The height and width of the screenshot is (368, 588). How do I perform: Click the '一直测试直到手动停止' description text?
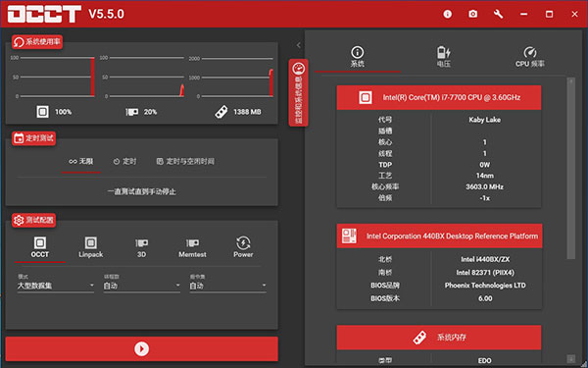[x=141, y=192]
